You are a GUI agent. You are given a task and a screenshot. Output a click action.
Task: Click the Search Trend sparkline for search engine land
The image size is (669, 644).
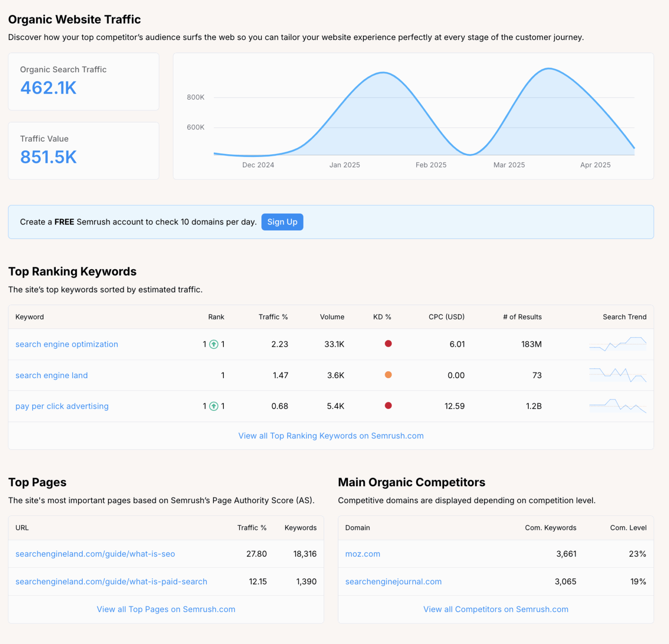coord(618,375)
